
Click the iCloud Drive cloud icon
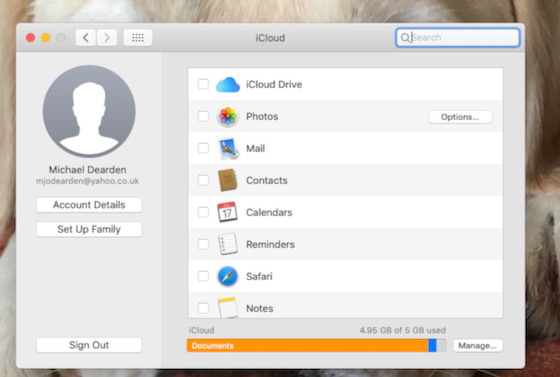point(228,85)
